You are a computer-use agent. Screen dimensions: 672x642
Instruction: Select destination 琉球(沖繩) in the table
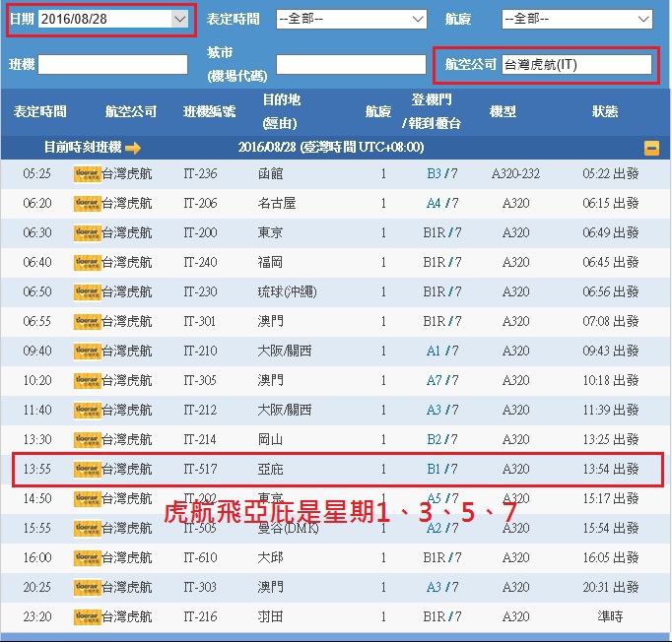287,292
